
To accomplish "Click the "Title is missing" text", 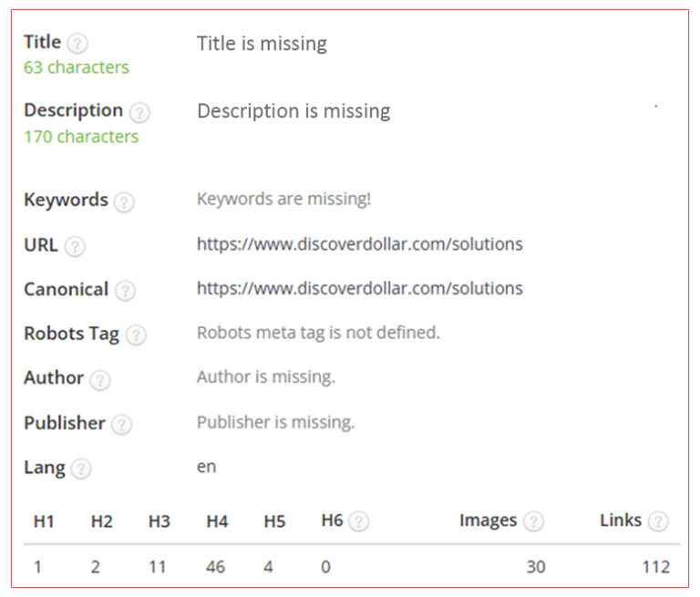I will [262, 43].
